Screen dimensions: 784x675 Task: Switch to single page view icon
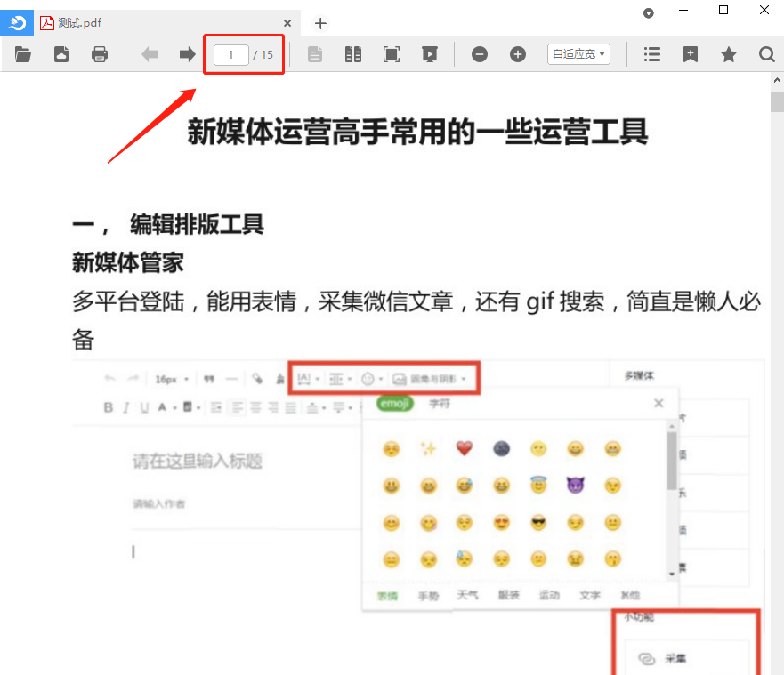314,54
